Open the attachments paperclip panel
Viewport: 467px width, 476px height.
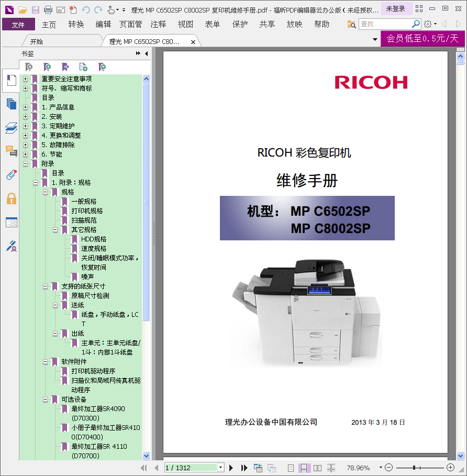(11, 174)
